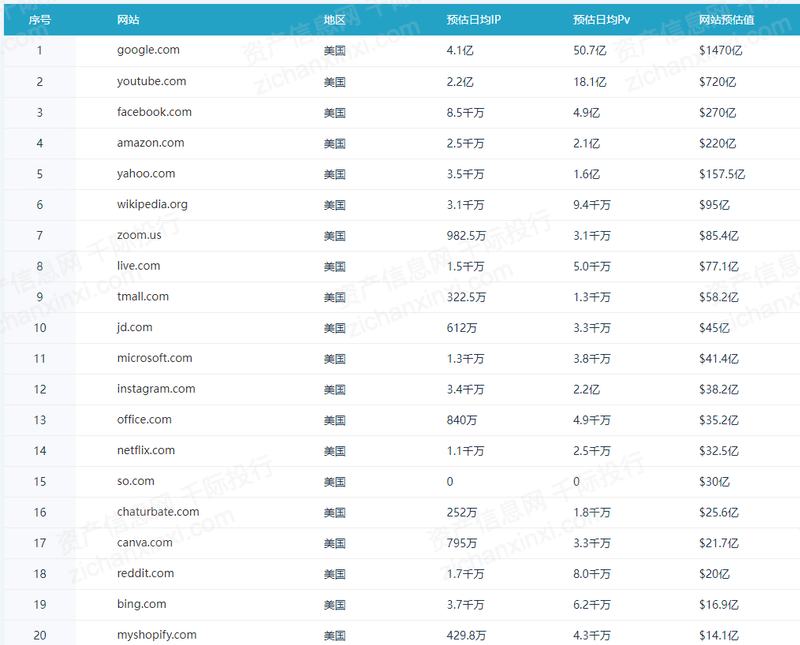Open the jd.com row link
Image resolution: width=800 pixels, height=645 pixels.
click(134, 327)
